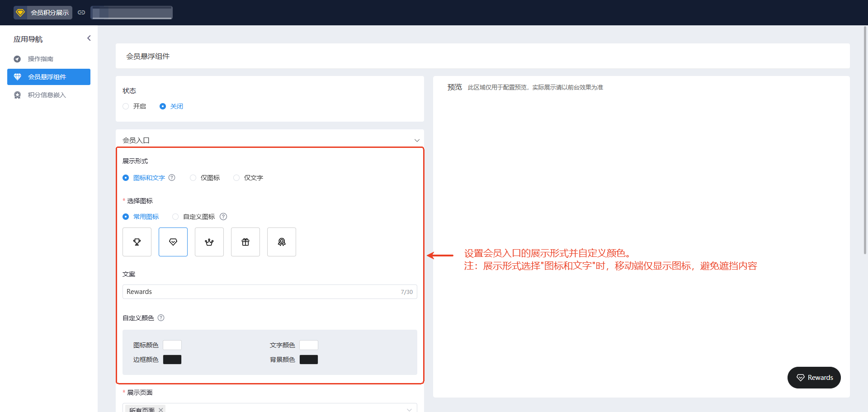This screenshot has height=412, width=868.
Task: Click the 会员悬浮组件 page heading
Action: (148, 56)
